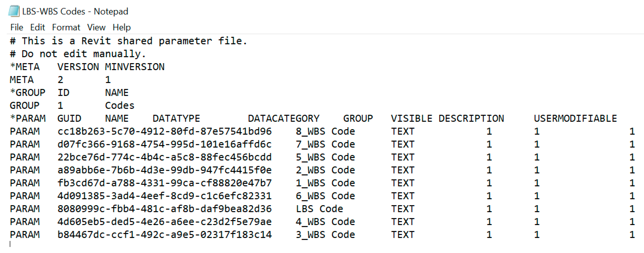The height and width of the screenshot is (253, 644).
Task: Click the 'MINVERSION' header text
Action: coord(134,67)
